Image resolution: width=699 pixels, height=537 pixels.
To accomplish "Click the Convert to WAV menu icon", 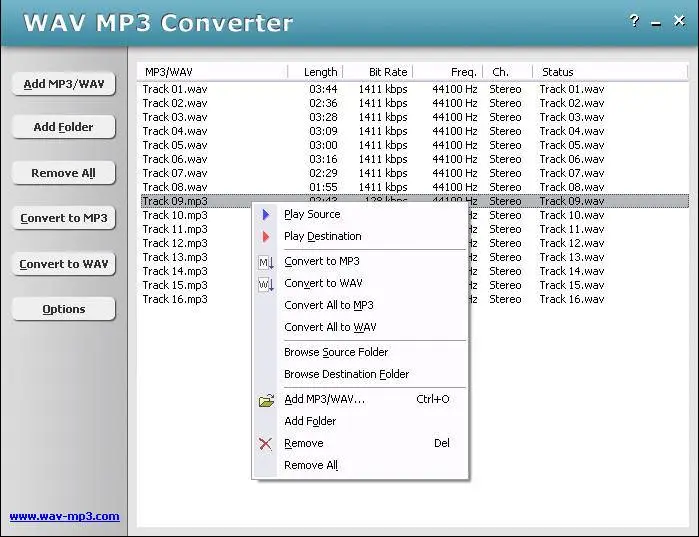I will click(x=266, y=284).
